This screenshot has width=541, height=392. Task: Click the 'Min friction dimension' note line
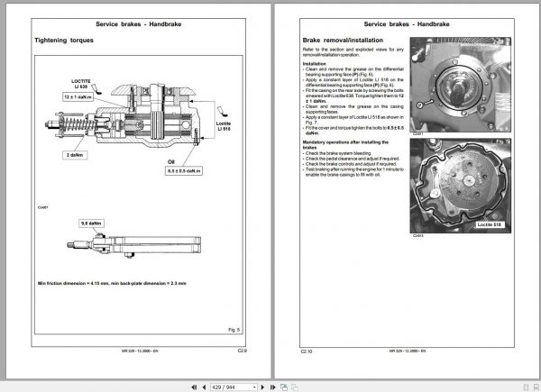112,283
